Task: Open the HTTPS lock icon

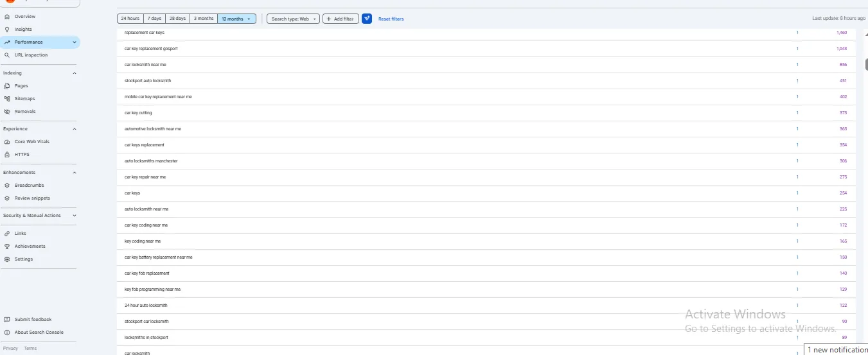Action: point(7,155)
